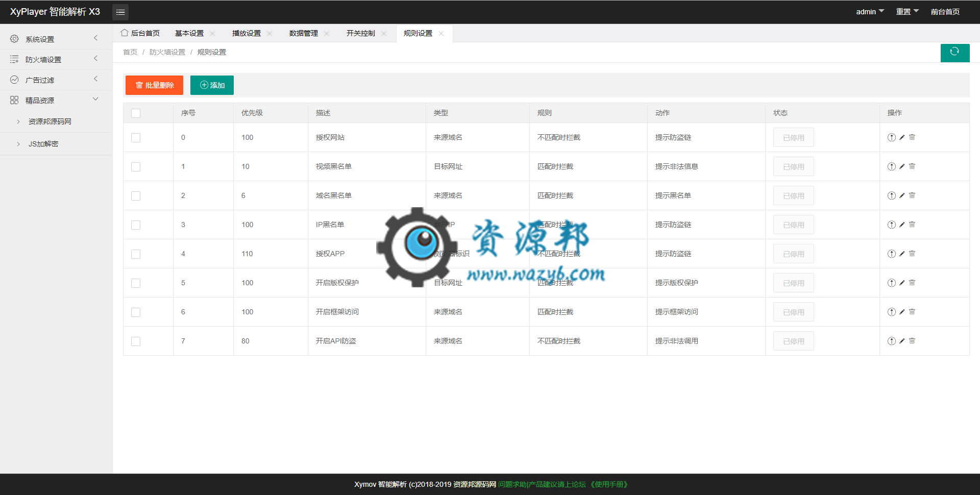Viewport: 980px width, 495px height.
Task: Delete the 开启版权保护 rule
Action: (x=912, y=283)
